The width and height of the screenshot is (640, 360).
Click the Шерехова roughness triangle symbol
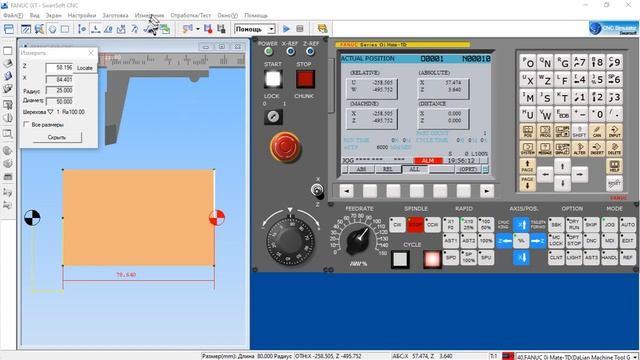[50, 112]
